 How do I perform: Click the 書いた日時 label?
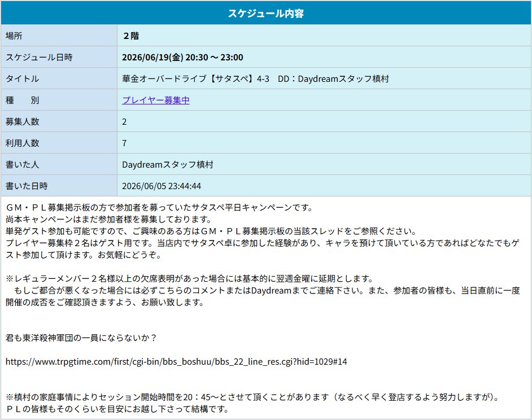tap(27, 186)
